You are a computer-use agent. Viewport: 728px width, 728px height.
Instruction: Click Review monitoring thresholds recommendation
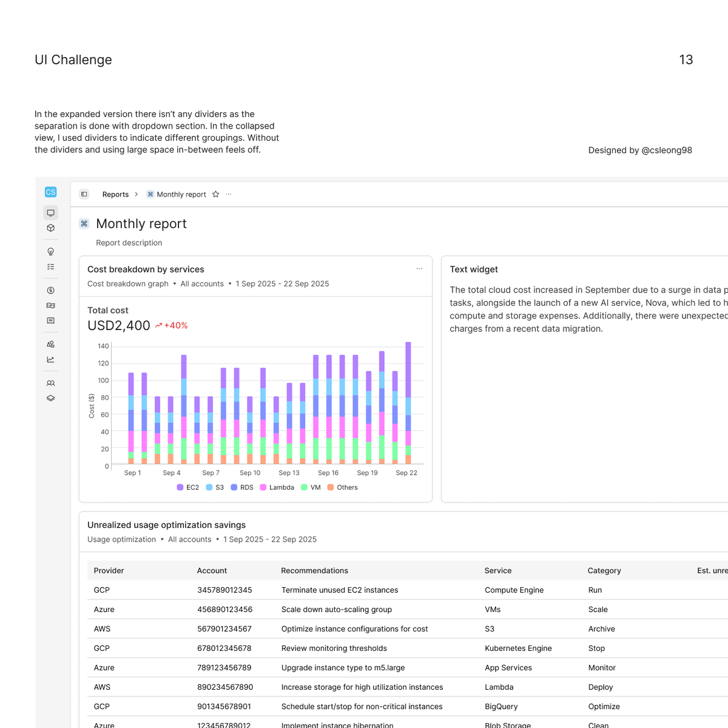pyautogui.click(x=334, y=649)
